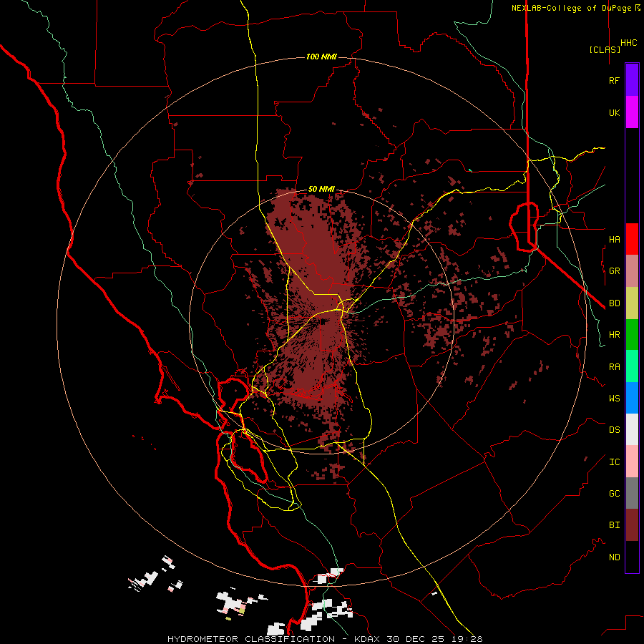The image size is (644, 644).
Task: Click the 50 NMI range ring label
Action: [x=321, y=190]
